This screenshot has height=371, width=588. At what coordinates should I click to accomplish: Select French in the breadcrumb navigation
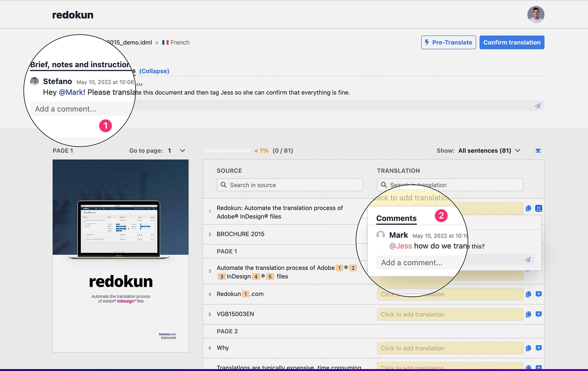click(180, 42)
